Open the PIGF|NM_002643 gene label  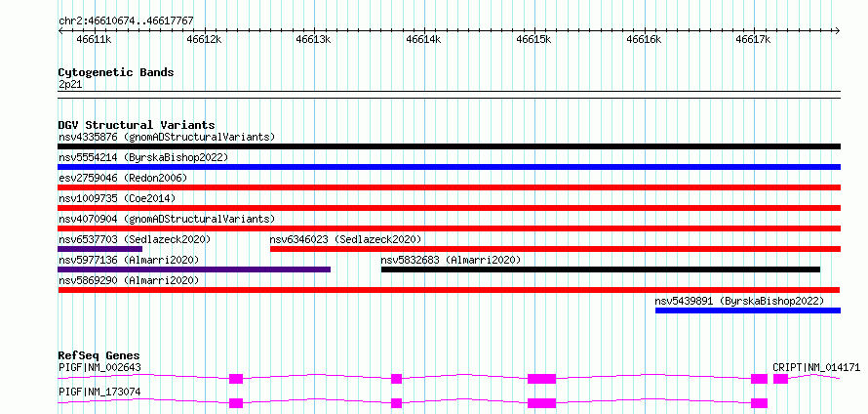point(99,367)
